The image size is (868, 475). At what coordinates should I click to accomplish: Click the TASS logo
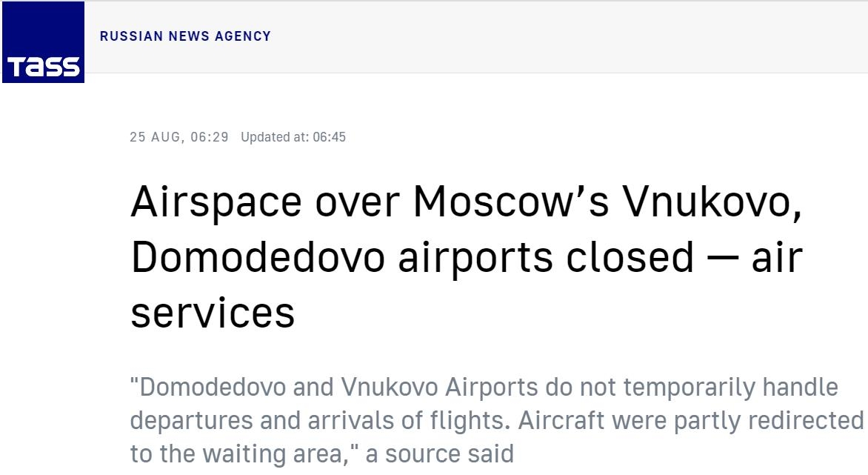point(43,42)
